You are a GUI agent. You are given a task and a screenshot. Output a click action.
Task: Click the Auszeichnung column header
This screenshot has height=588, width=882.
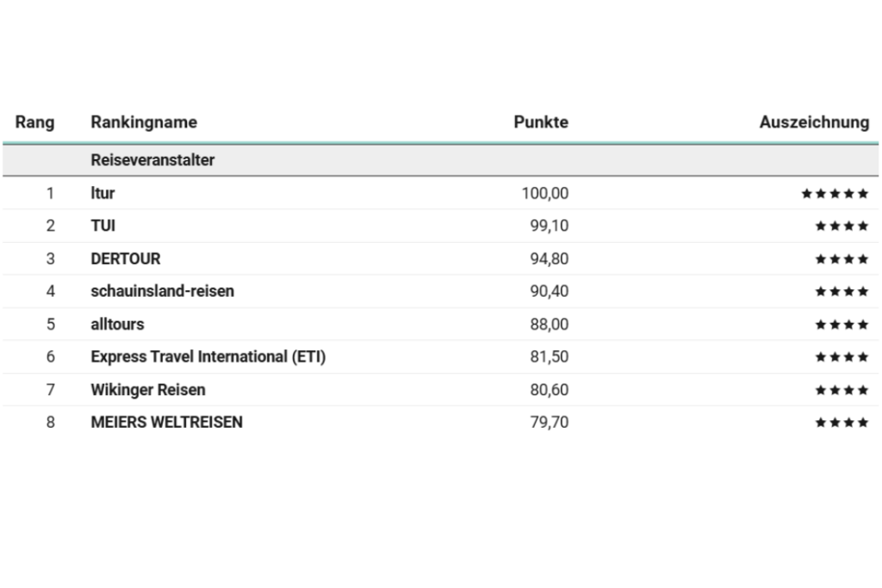click(814, 122)
